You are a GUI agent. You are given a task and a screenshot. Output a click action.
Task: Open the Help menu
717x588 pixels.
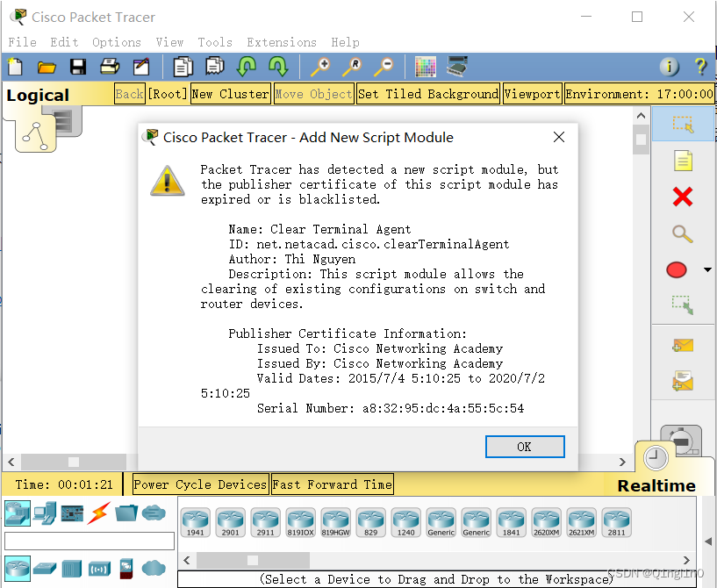[345, 42]
